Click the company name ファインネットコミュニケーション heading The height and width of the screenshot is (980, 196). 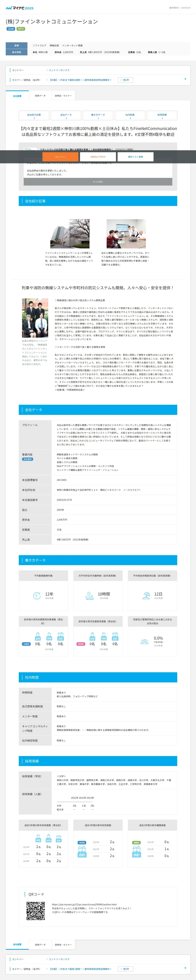pyautogui.click(x=52, y=22)
